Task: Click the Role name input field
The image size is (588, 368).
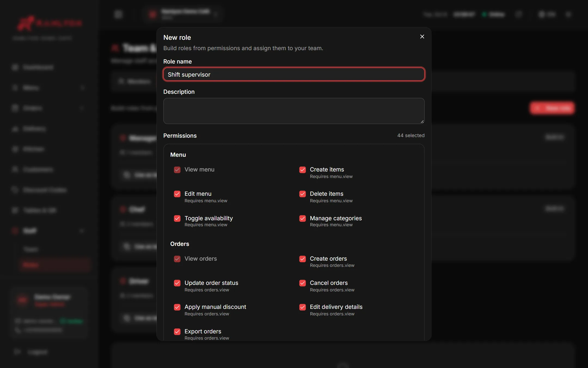Action: 294,74
